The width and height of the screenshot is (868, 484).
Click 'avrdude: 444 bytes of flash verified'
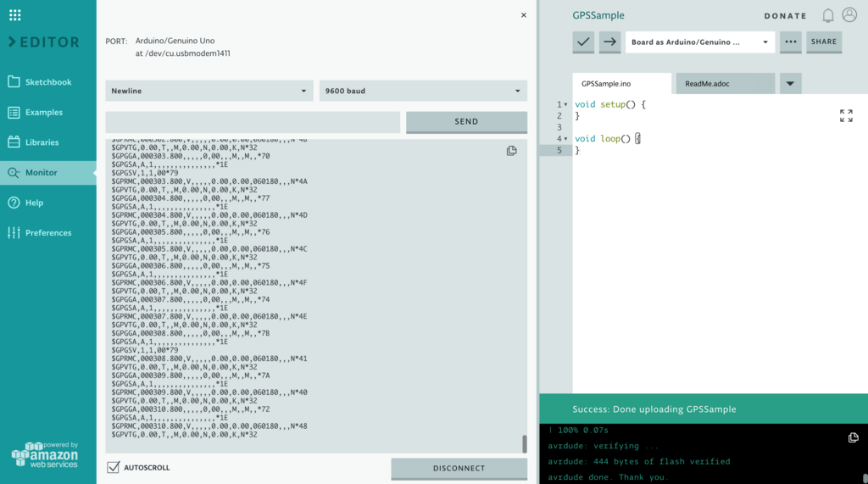pos(639,461)
